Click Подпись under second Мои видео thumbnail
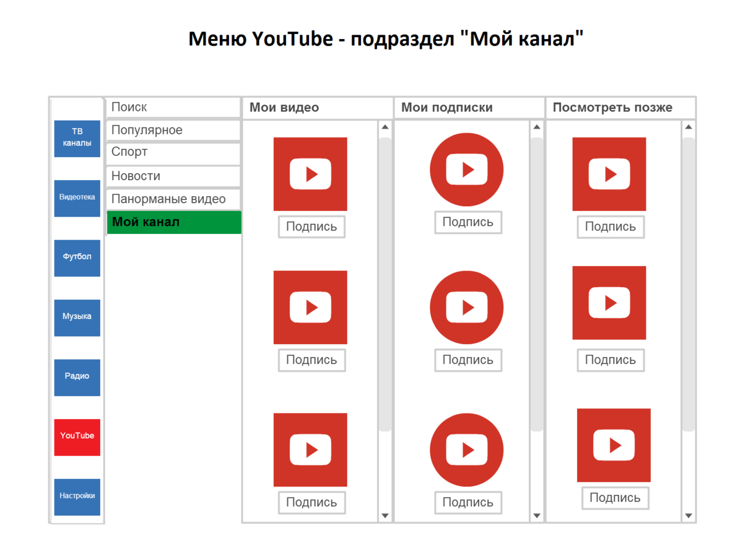Image resolution: width=756 pixels, height=557 pixels. (x=311, y=360)
